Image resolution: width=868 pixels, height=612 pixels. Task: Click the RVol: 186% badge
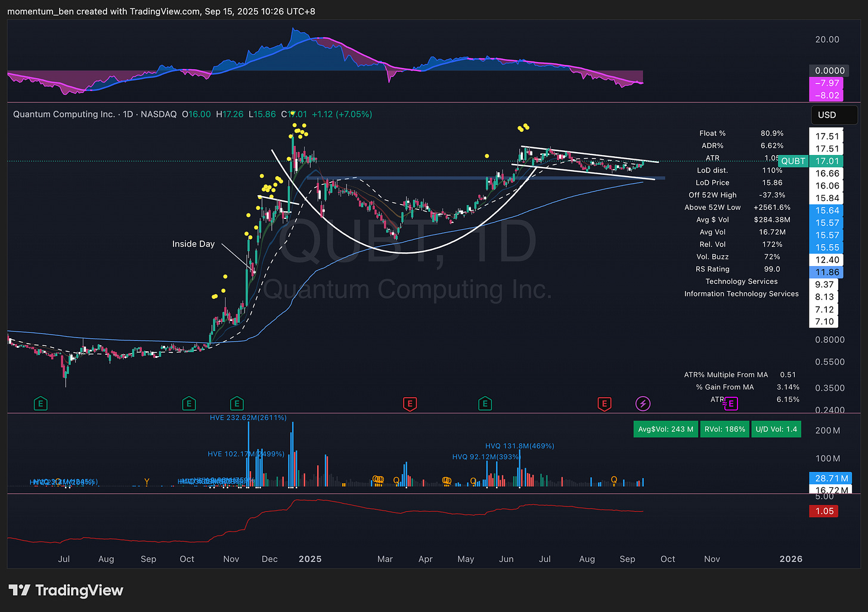pos(725,429)
